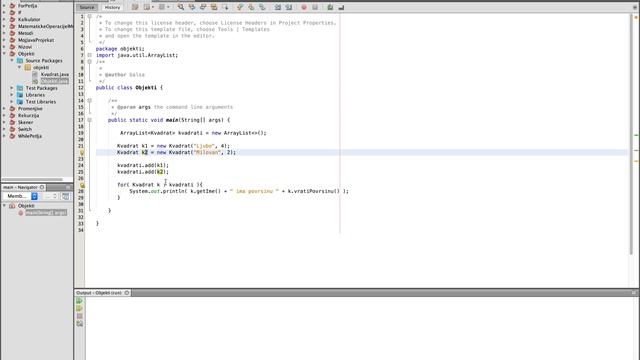Click Shift Line Right icon
Screen dimensions: 640x360
click(x=289, y=7)
